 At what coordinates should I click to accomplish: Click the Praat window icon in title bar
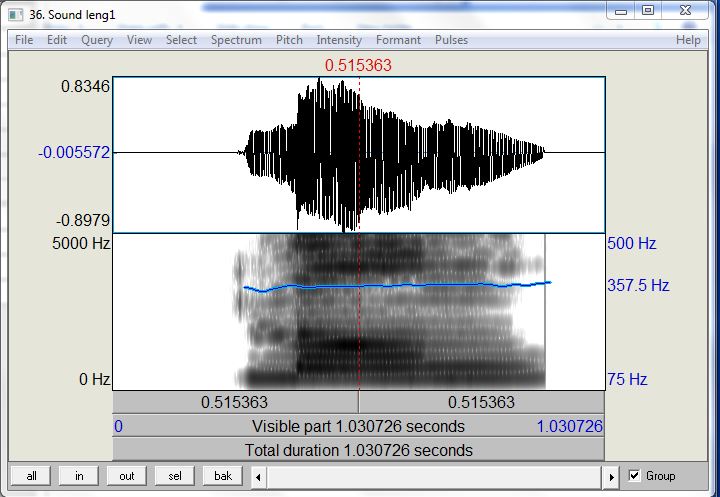click(16, 15)
